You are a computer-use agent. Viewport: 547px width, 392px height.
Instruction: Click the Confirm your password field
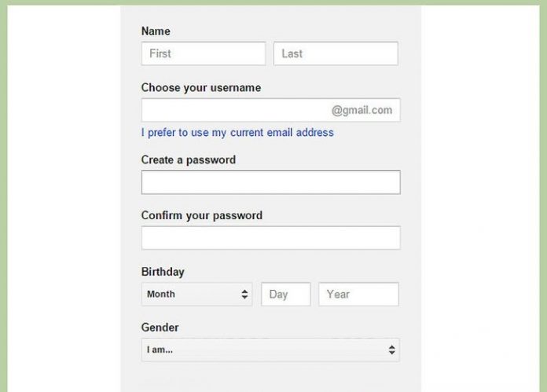[x=270, y=238]
